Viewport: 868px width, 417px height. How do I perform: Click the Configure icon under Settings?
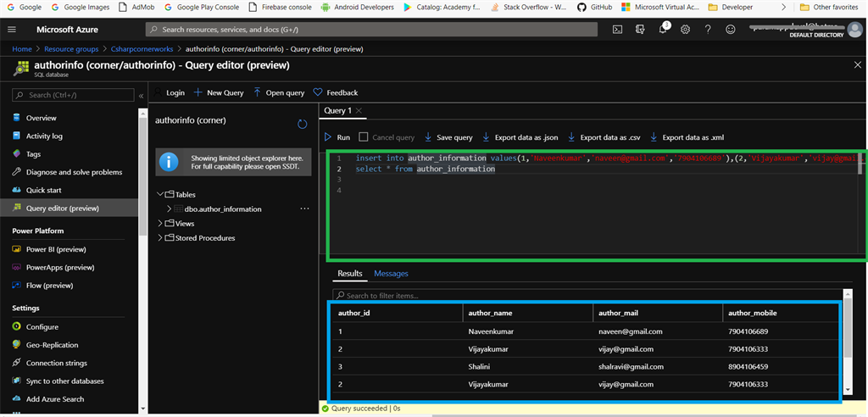click(x=17, y=326)
